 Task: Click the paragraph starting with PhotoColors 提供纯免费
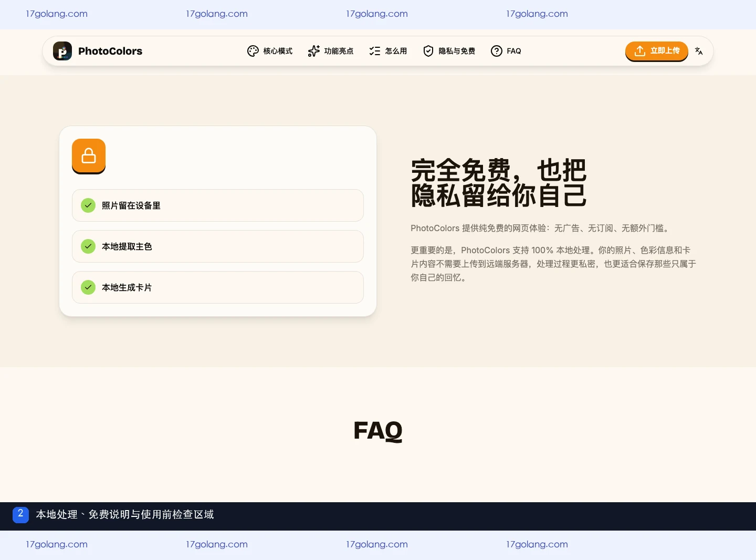tap(541, 228)
